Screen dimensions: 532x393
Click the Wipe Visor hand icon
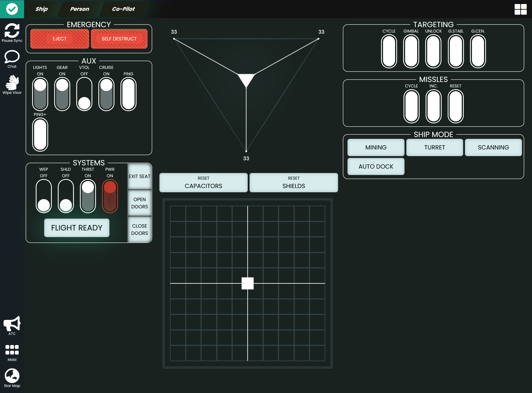click(x=12, y=83)
